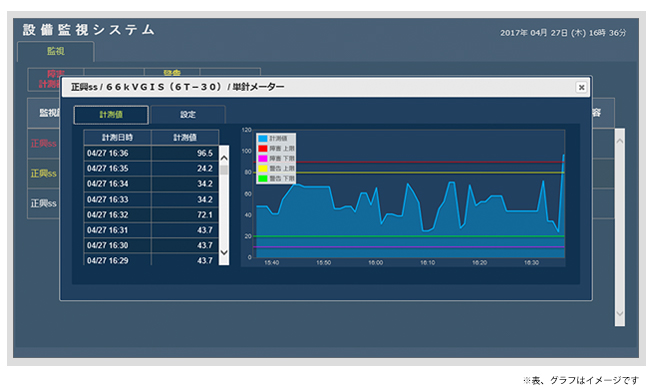
Task: Click the green 警告 下限 legend swatch
Action: coord(263,178)
